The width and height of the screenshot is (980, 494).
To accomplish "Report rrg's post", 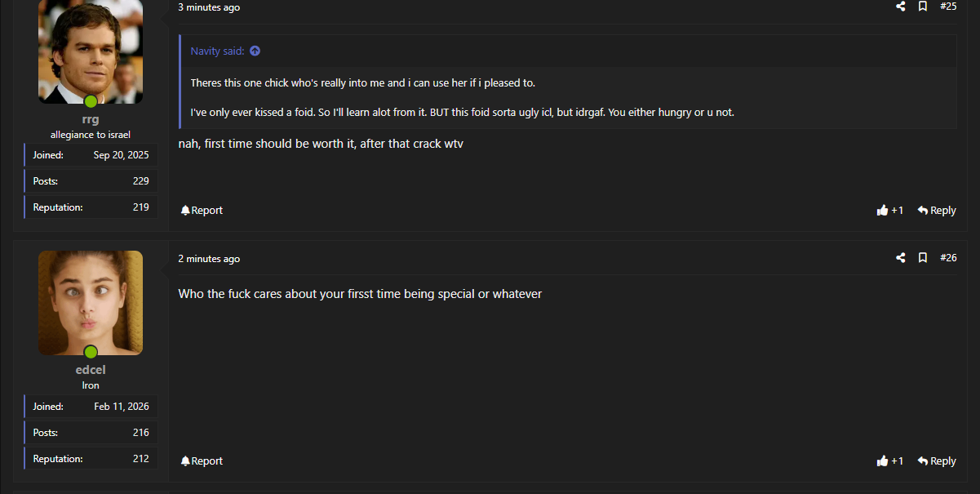I will [202, 211].
